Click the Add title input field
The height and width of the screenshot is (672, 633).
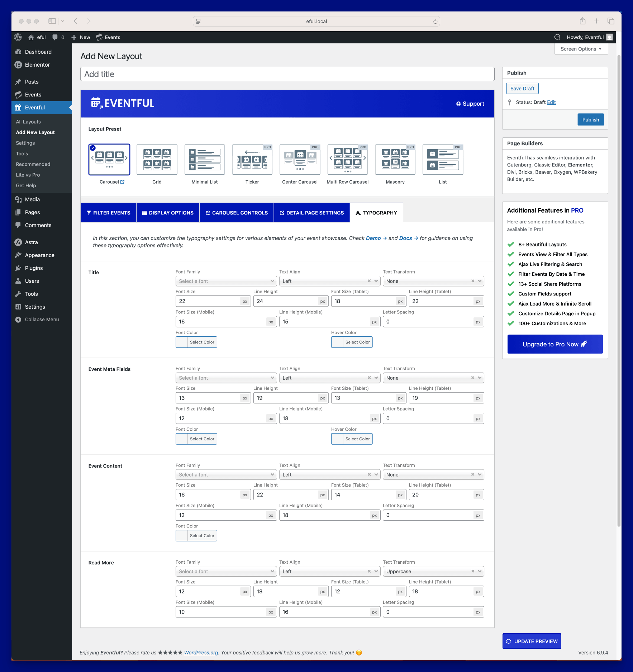click(x=287, y=74)
